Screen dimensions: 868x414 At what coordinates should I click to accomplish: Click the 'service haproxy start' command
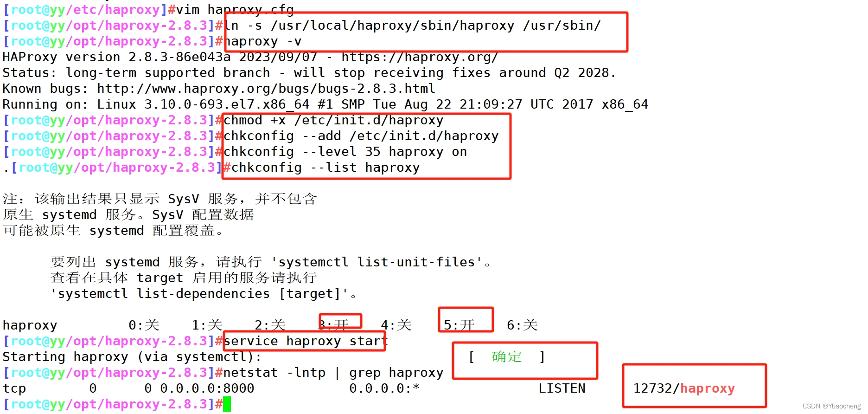[306, 341]
